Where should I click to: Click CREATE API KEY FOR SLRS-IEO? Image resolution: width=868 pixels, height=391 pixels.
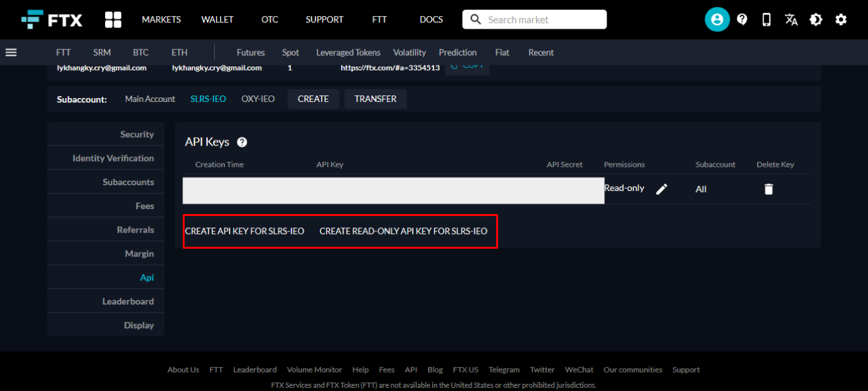coord(244,231)
